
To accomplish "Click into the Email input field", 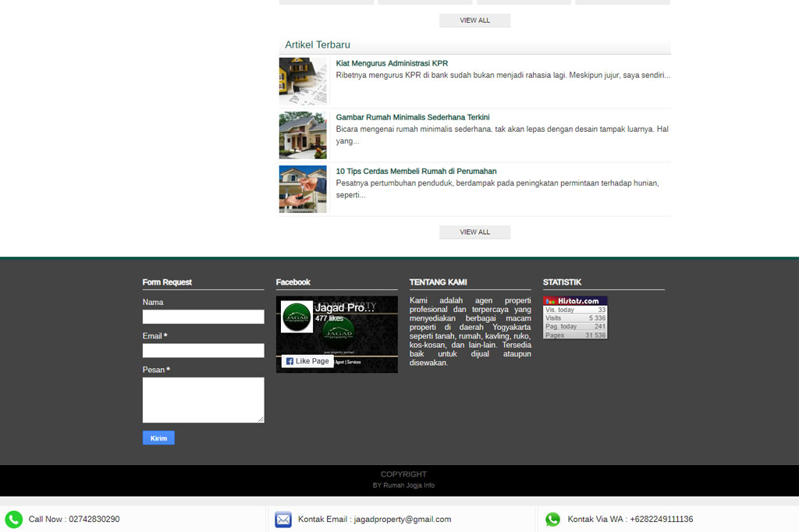I will pos(203,350).
